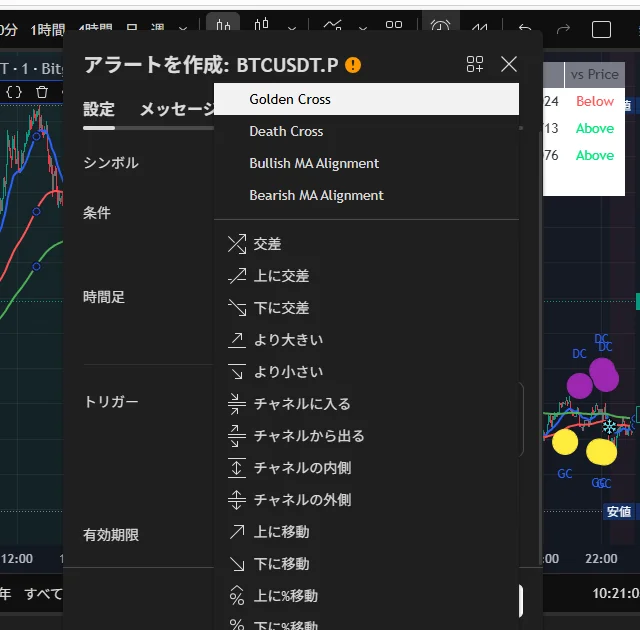Open alert presets icon beside dialog close
This screenshot has height=630, width=640.
[475, 65]
